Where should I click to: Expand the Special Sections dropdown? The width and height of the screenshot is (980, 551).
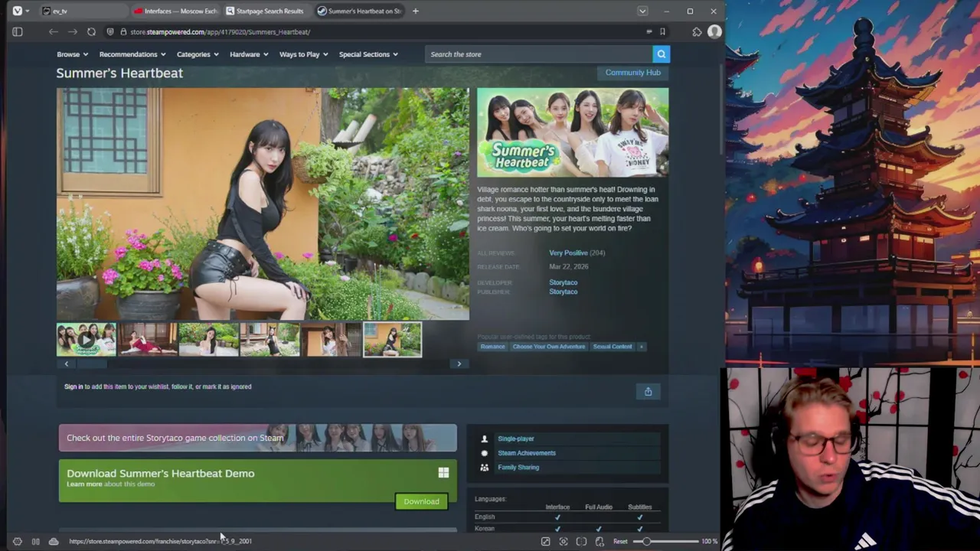point(368,54)
